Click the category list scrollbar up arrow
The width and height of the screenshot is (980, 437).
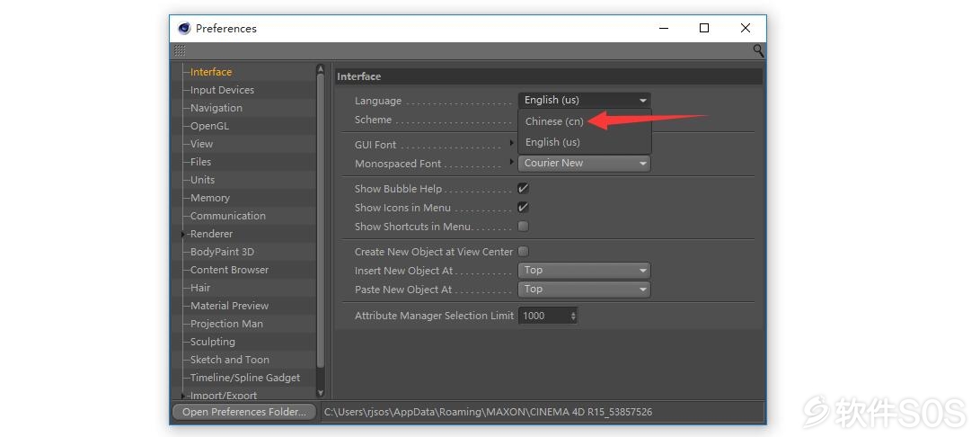(x=321, y=69)
